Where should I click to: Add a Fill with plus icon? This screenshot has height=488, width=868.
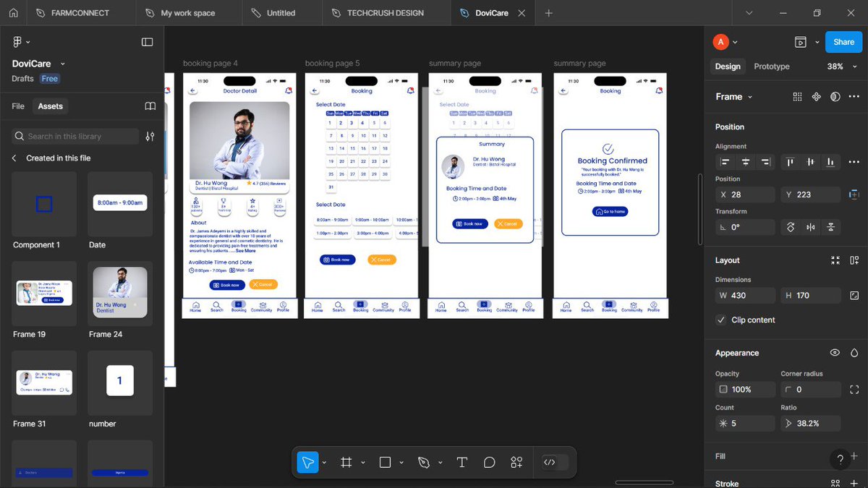[854, 456]
